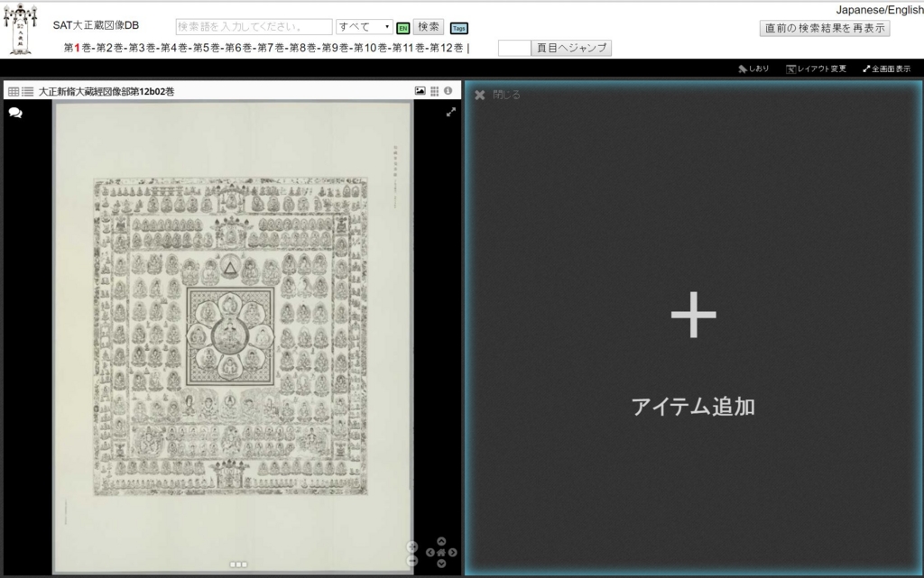Screen dimensions: 924x578
Task: Open the blue Tags icon
Action: (x=459, y=28)
